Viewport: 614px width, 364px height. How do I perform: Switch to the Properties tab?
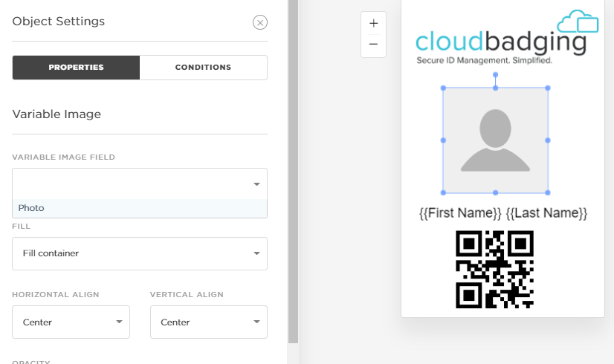point(76,68)
